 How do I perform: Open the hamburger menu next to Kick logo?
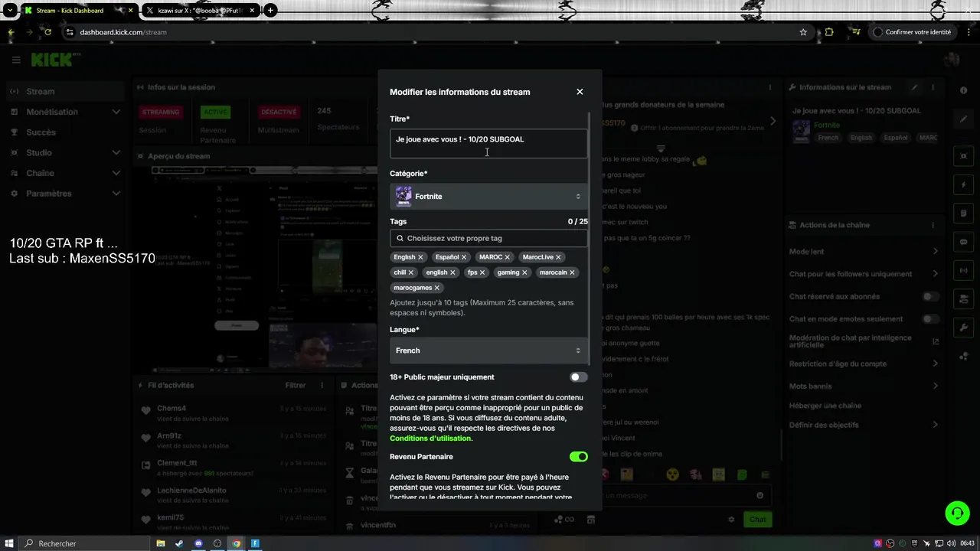16,60
